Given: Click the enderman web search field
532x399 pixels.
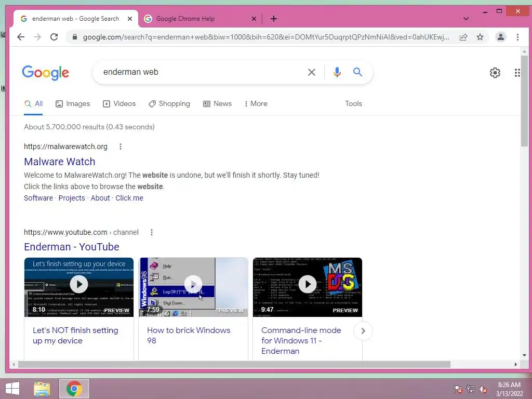Looking at the screenshot, I should pos(200,72).
